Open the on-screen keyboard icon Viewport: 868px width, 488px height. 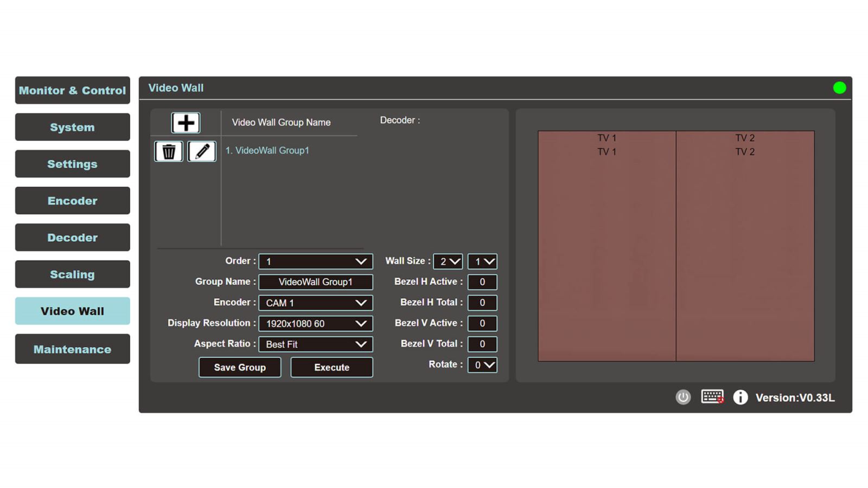[x=712, y=396]
